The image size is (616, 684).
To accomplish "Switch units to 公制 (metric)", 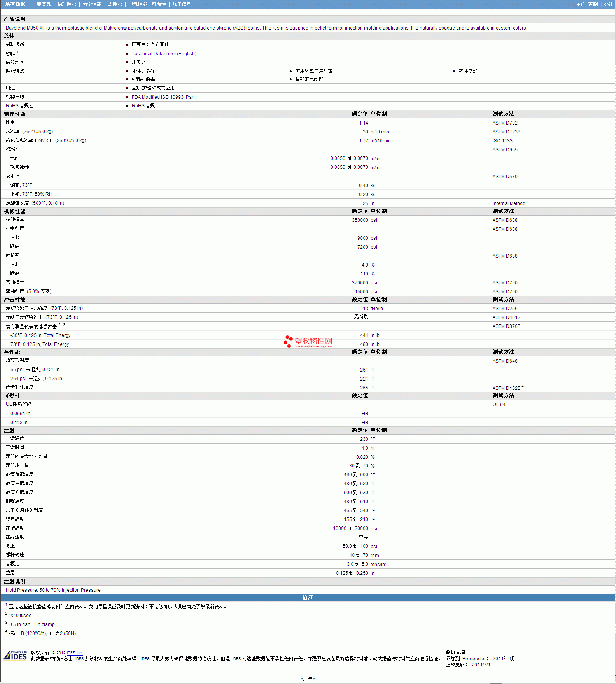I will 607,4.
